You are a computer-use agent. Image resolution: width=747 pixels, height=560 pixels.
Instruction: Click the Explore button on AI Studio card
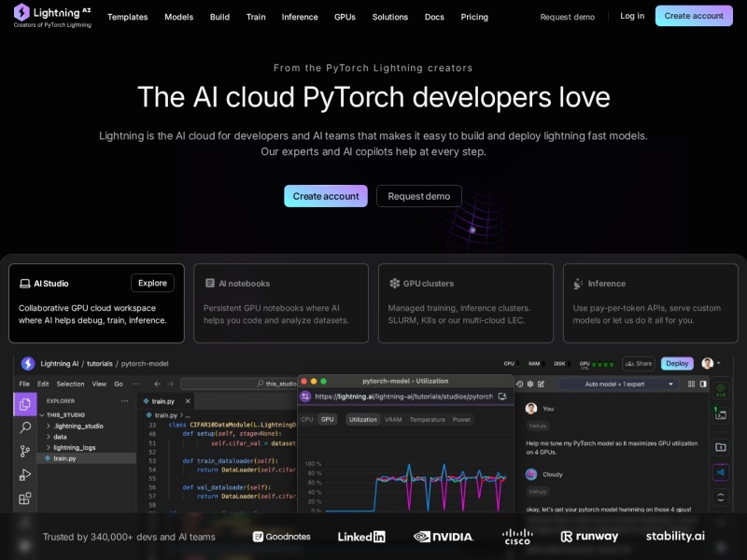point(152,283)
